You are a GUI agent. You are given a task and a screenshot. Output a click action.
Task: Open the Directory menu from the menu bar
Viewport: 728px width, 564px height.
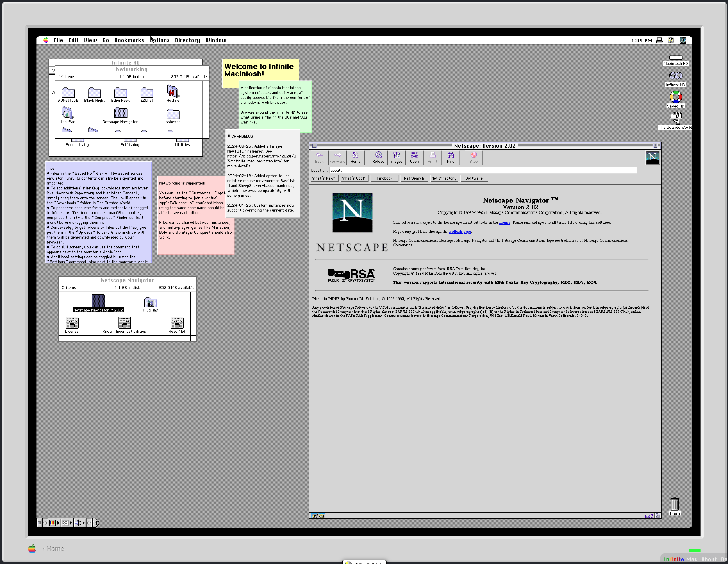[x=187, y=40]
